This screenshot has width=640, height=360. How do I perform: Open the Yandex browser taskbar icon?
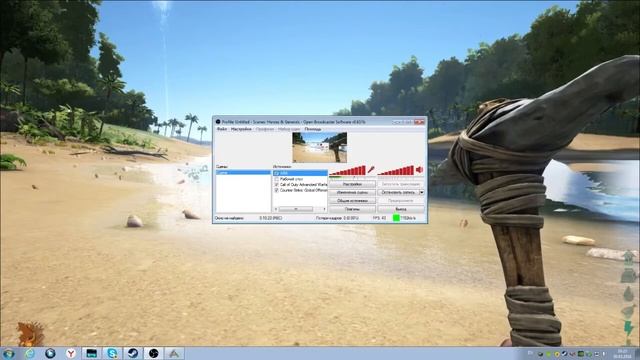(71, 353)
